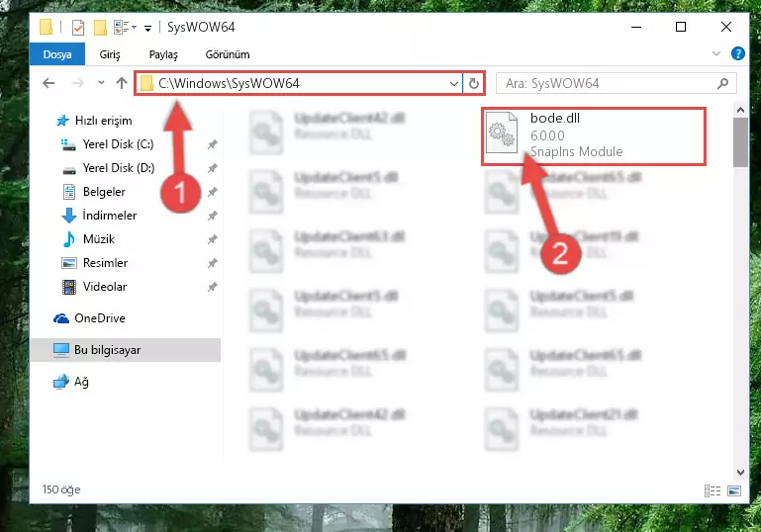Screen dimensions: 761x532
Task: Open Yerel Disk (C:) in sidebar
Action: [x=118, y=144]
